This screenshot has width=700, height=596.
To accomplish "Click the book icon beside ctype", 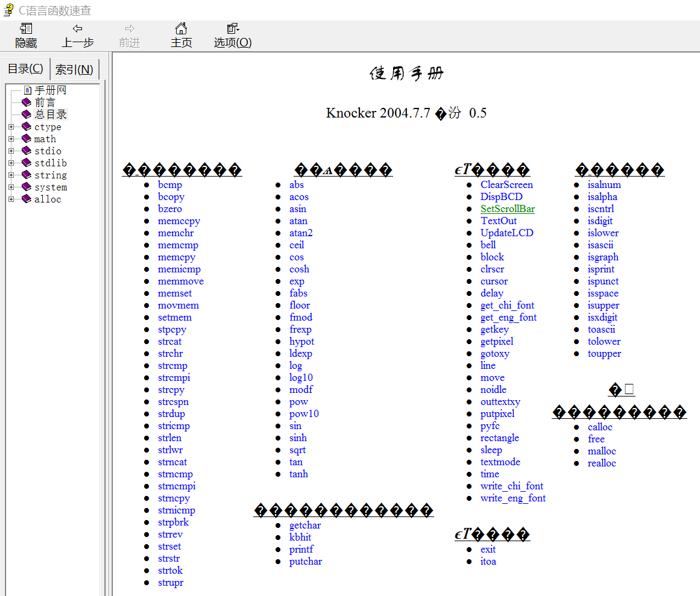I will point(27,127).
